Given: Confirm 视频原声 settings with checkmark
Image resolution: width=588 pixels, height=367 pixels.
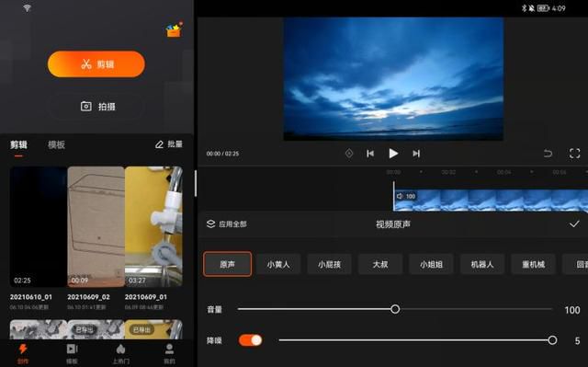Looking at the screenshot, I should [574, 224].
